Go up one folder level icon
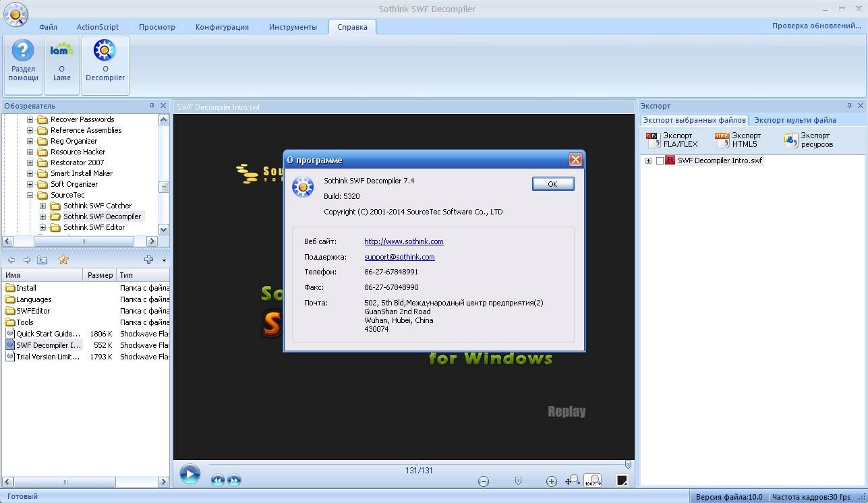 pos(42,260)
